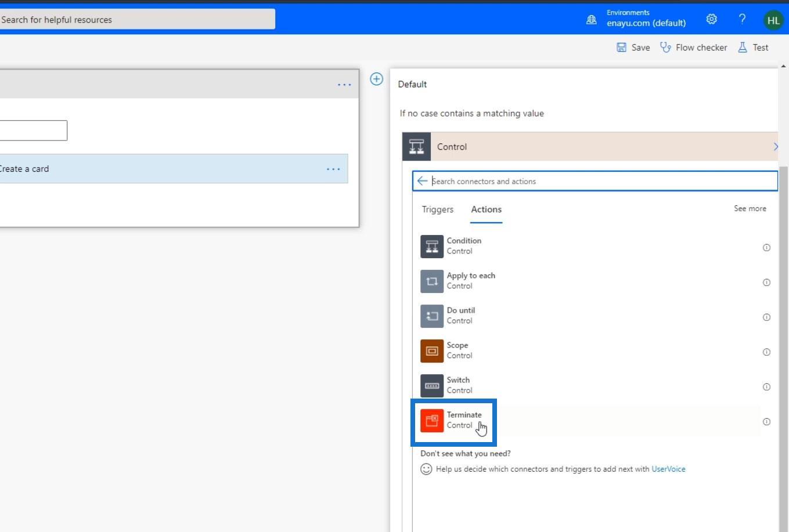Open Create a card ellipsis menu
This screenshot has width=789, height=532.
pos(333,169)
